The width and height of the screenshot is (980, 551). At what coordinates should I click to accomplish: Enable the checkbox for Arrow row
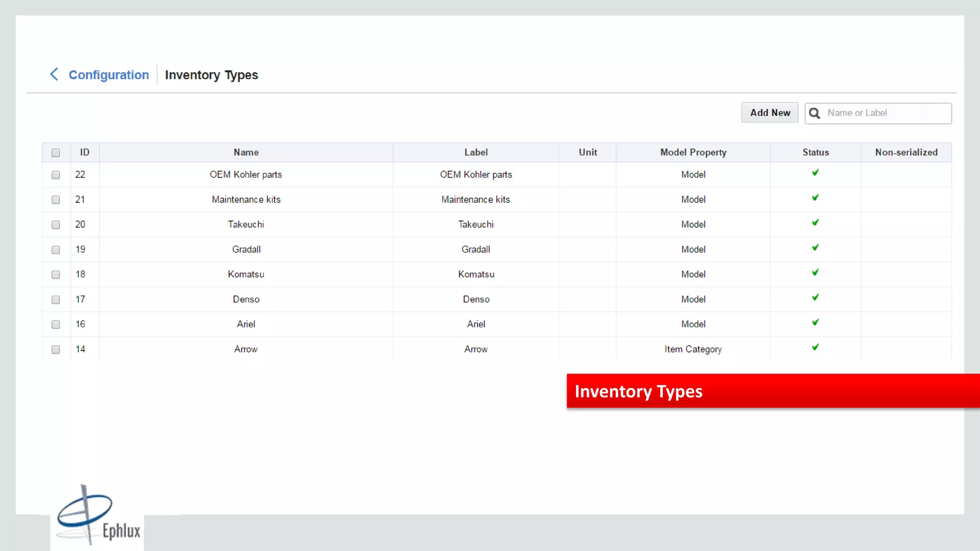(x=56, y=350)
